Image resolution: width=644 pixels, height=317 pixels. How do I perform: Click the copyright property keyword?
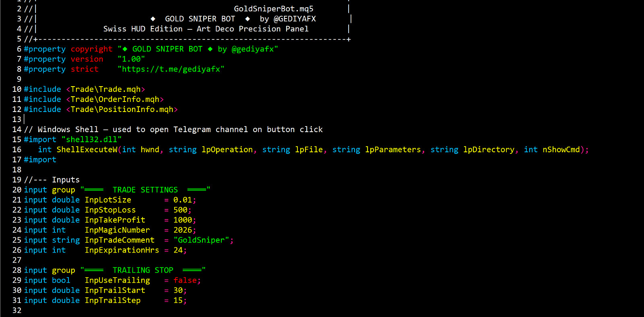(91, 49)
